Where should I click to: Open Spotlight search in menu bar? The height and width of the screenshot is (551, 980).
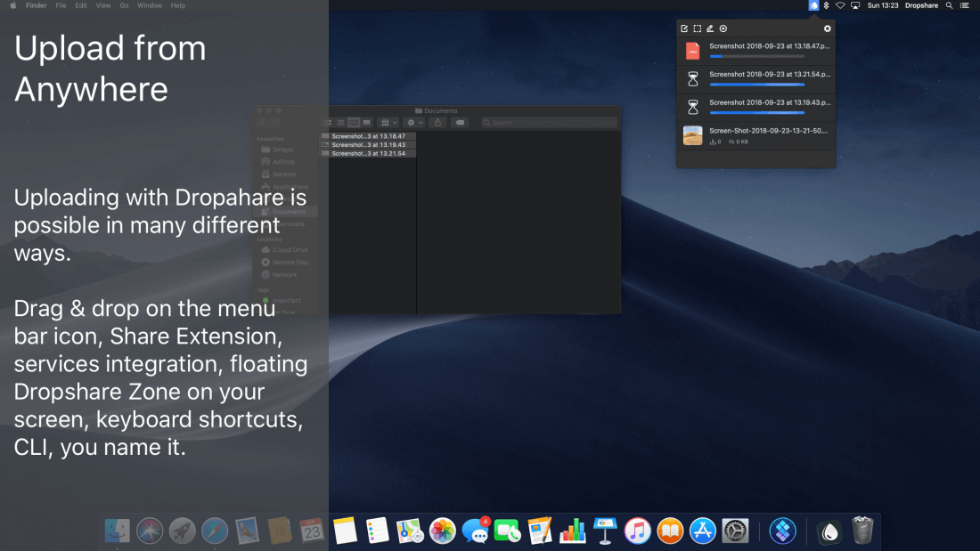[949, 5]
